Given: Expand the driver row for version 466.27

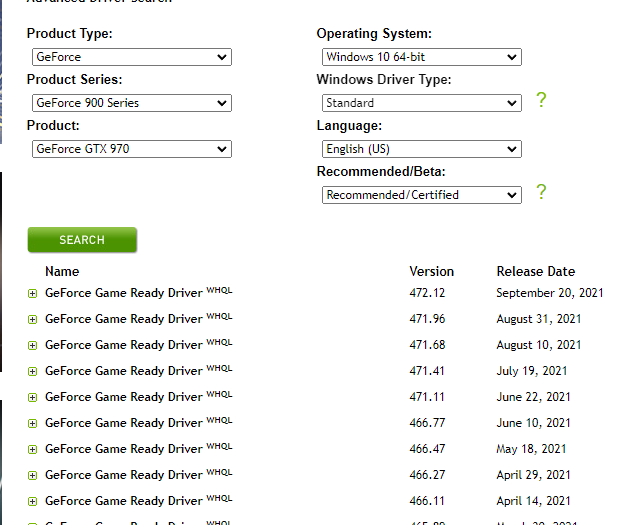Looking at the screenshot, I should 32,475.
